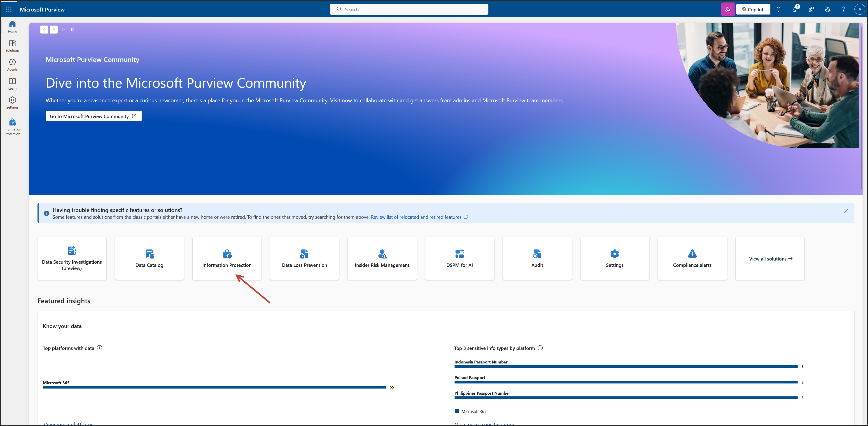
Task: Open the notifications bell
Action: [x=778, y=9]
